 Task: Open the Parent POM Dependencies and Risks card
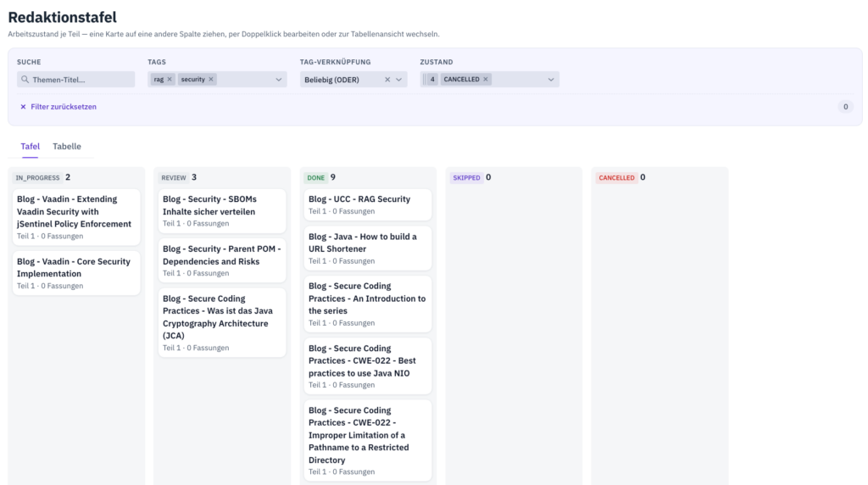[x=222, y=261]
